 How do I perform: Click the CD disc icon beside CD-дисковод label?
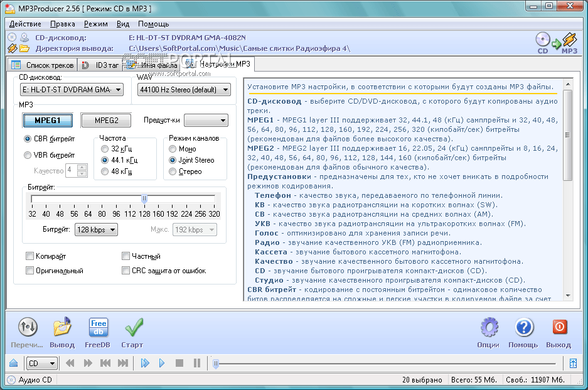coord(12,37)
